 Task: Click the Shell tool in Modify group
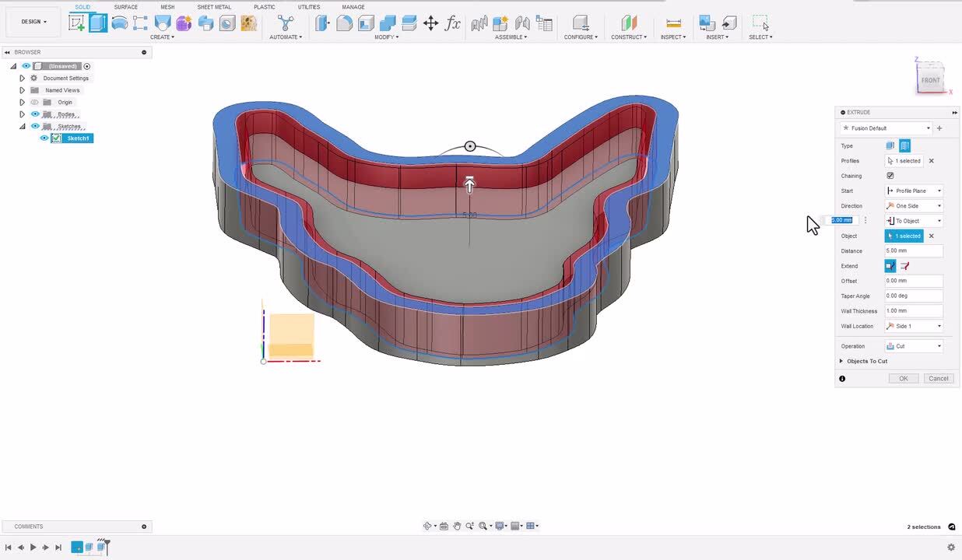pos(366,23)
